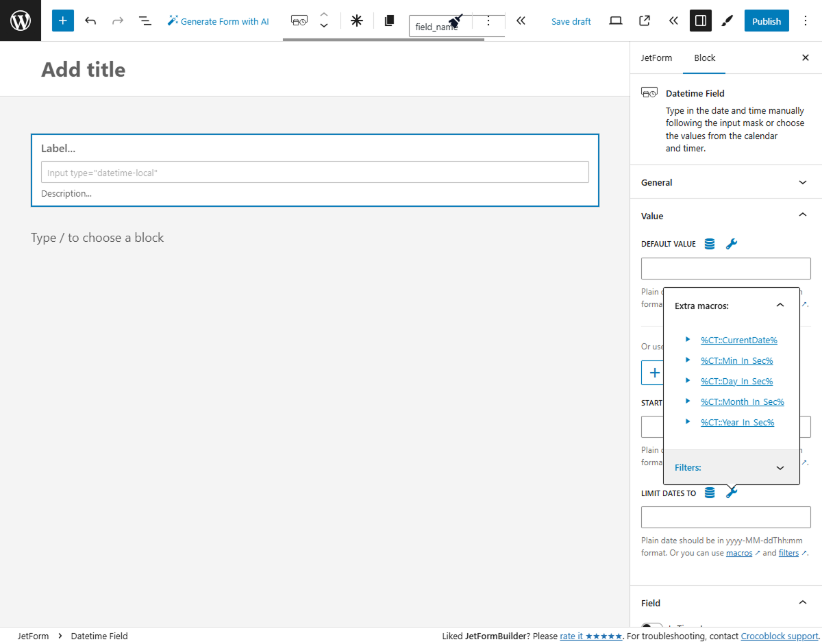Screen dimensions: 822x644
Task: Open the dynamic value database icon for Default Value
Action: pyautogui.click(x=709, y=243)
